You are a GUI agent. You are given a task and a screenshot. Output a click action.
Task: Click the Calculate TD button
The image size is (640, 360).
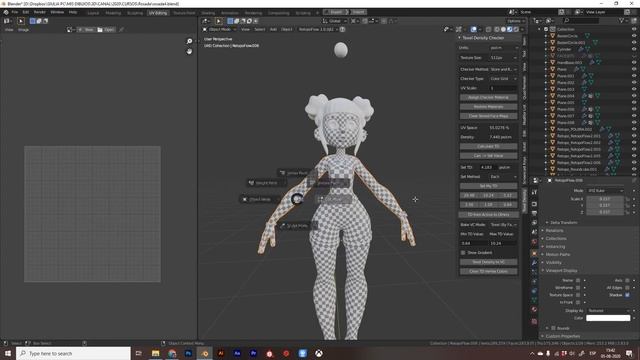[488, 146]
